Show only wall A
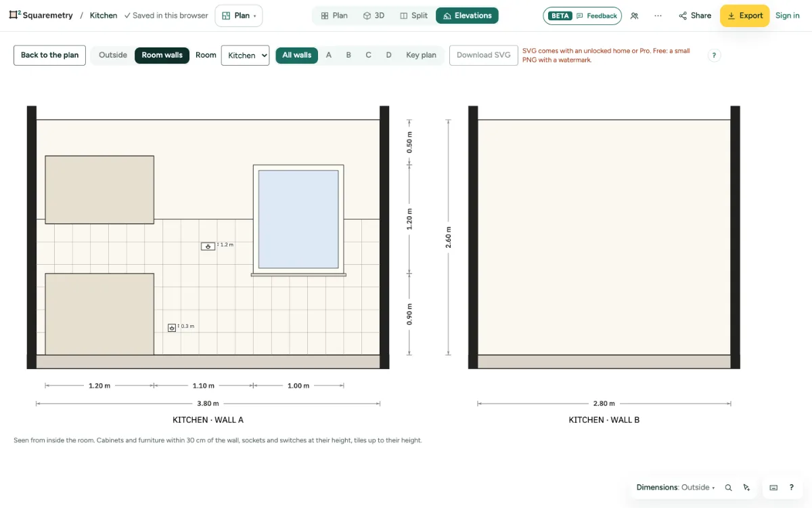This screenshot has height=508, width=812. tap(329, 55)
